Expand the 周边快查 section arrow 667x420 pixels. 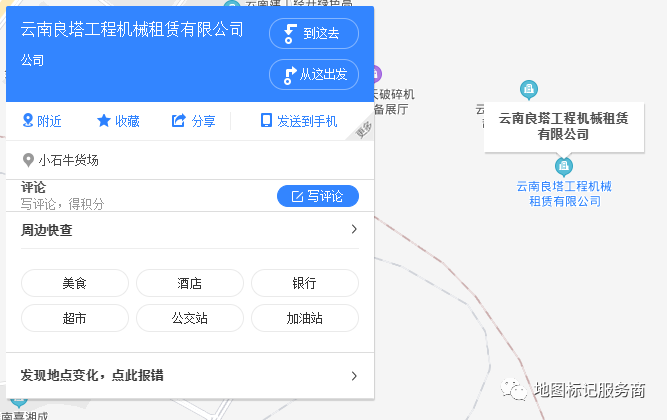point(353,230)
